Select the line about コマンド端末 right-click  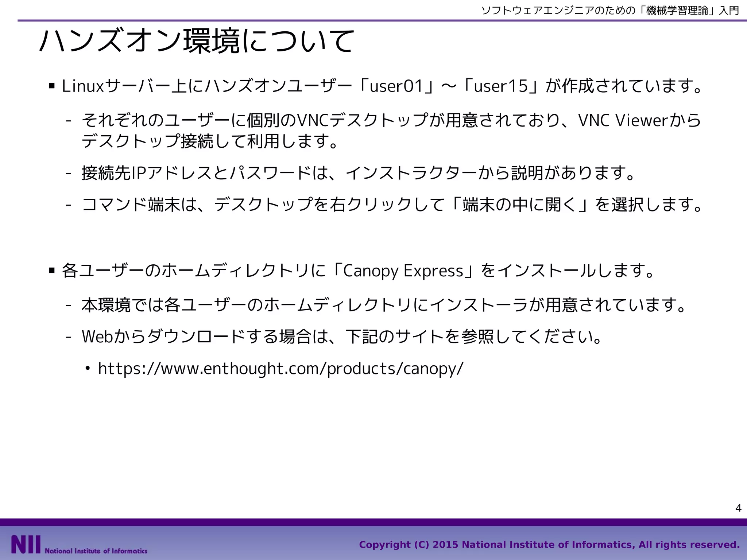point(392,205)
